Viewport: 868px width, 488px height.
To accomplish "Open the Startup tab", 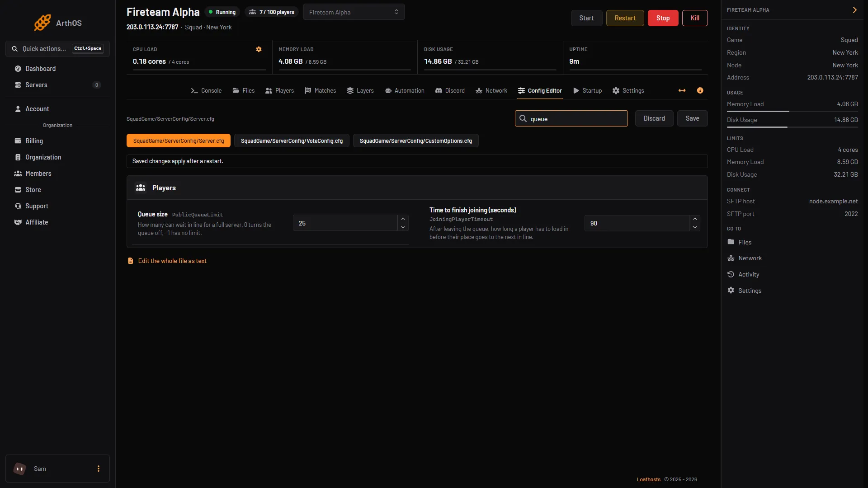I will pos(587,91).
